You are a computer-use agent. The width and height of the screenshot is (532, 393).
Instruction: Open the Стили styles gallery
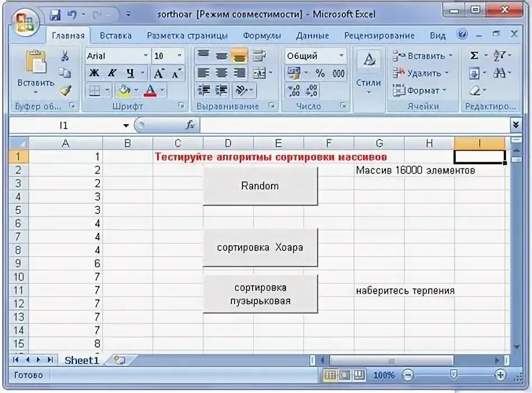click(369, 72)
